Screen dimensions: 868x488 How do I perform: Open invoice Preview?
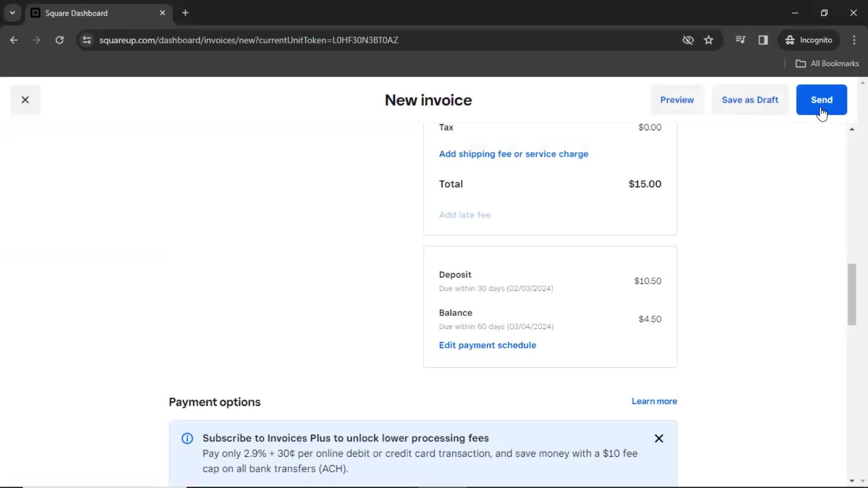[677, 100]
